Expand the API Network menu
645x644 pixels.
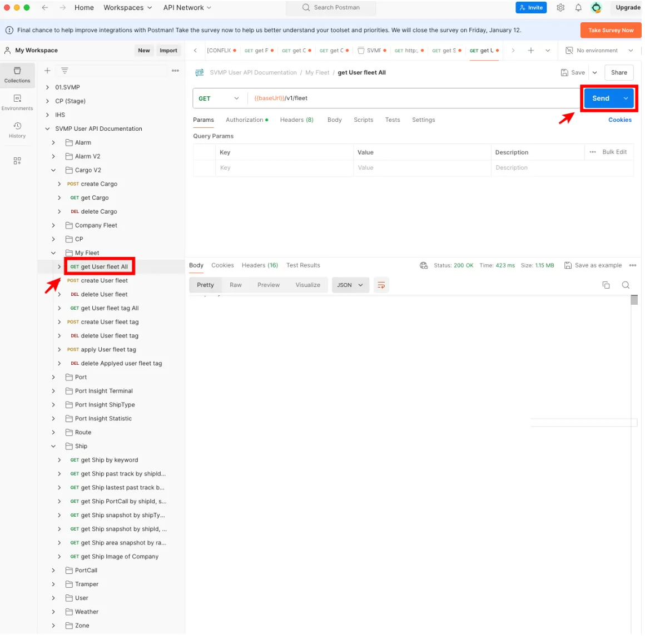[187, 8]
